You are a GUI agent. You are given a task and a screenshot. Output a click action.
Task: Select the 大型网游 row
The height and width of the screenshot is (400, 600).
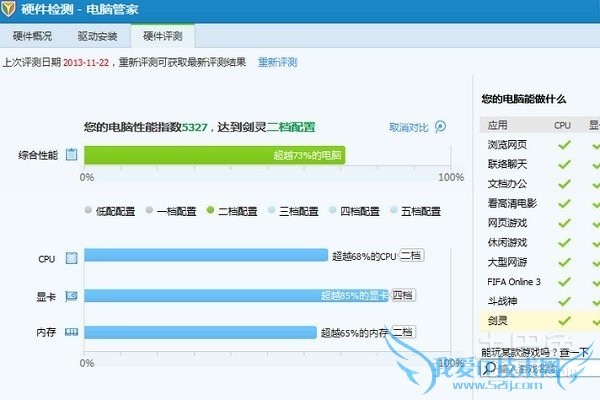[540, 262]
